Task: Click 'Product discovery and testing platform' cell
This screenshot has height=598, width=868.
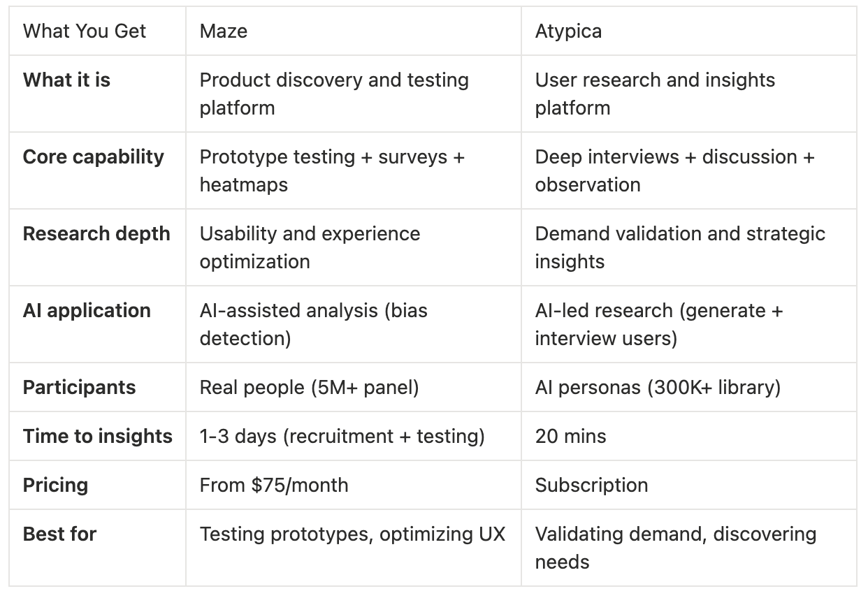Action: click(354, 94)
